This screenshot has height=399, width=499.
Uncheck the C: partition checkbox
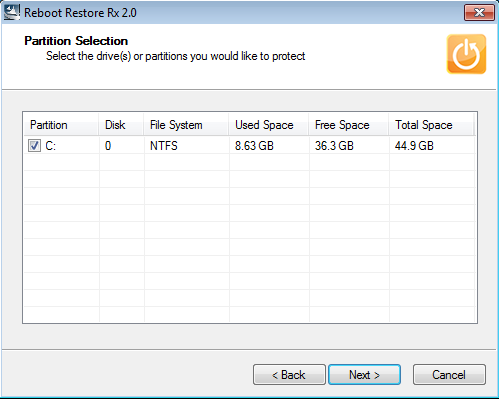pyautogui.click(x=34, y=146)
